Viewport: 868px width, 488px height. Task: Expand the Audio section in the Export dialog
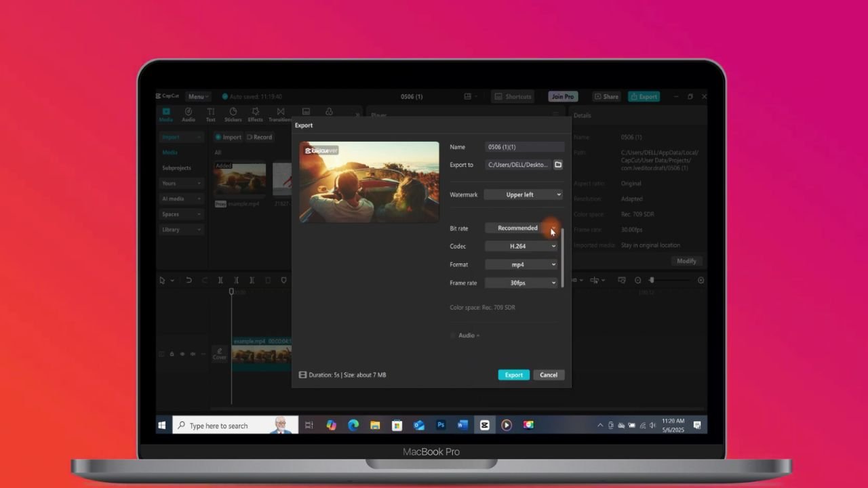coord(467,335)
